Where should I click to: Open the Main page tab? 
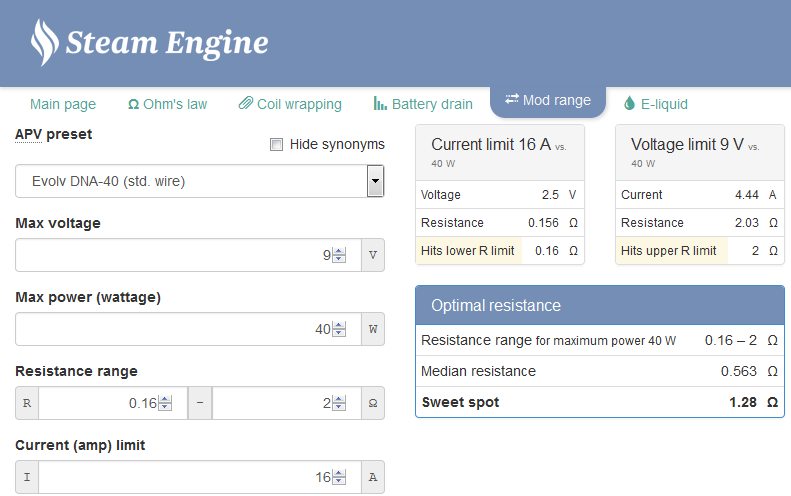(63, 104)
